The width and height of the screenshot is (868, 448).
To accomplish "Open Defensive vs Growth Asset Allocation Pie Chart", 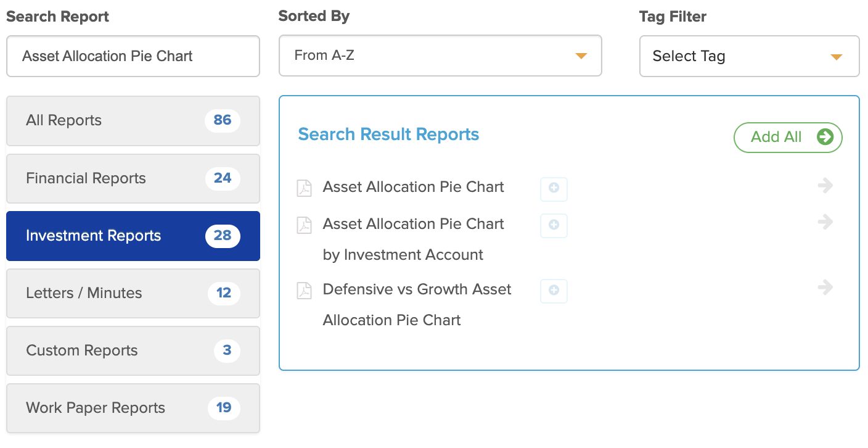I will click(x=417, y=305).
